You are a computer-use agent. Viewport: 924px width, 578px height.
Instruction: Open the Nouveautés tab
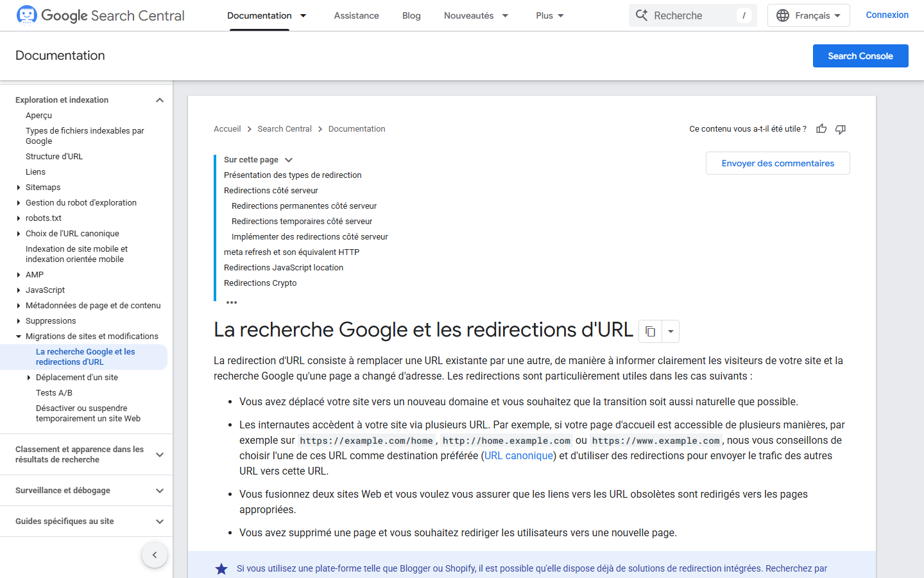coord(468,15)
